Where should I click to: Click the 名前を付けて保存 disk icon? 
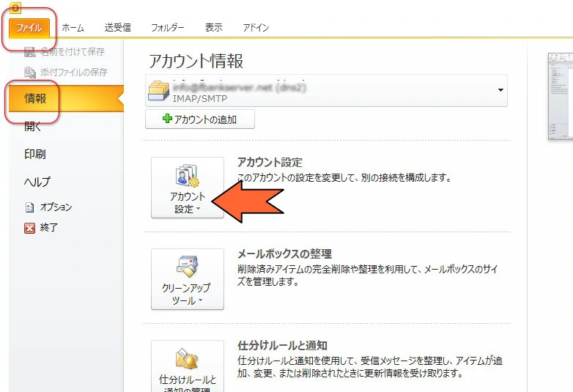point(29,52)
